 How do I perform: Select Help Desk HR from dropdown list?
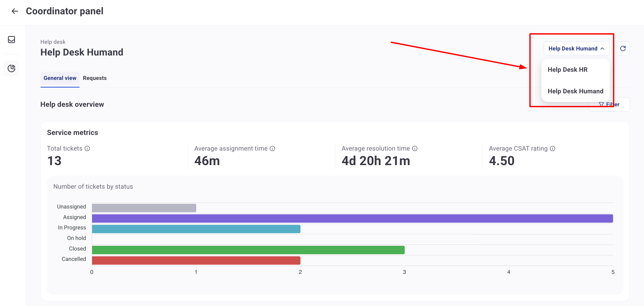point(567,70)
